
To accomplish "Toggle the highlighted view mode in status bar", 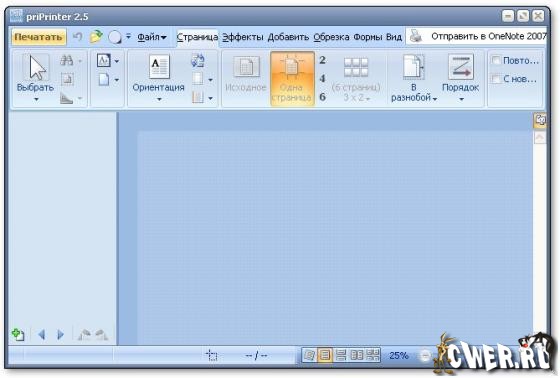I will coord(325,355).
